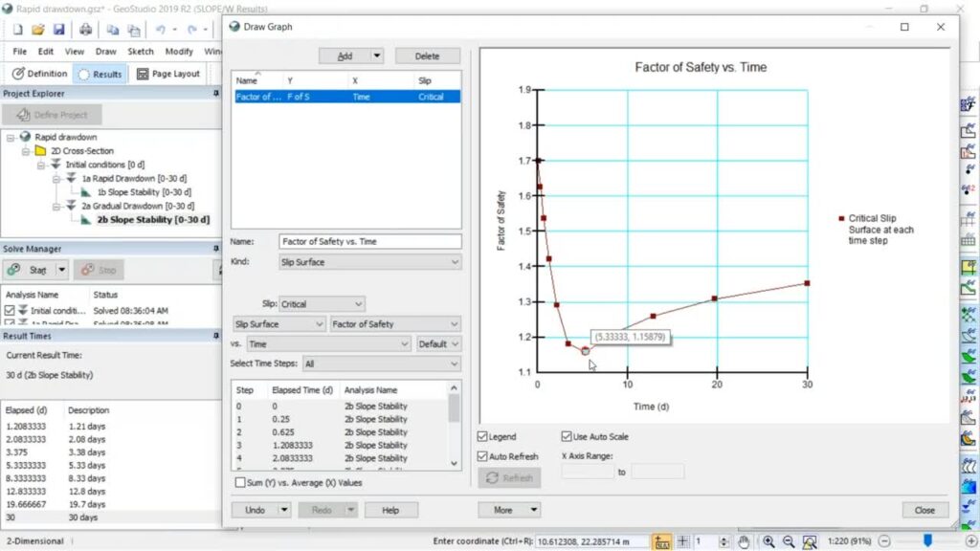The height and width of the screenshot is (551, 980).
Task: Pin the Project Explorer panel
Action: 215,94
